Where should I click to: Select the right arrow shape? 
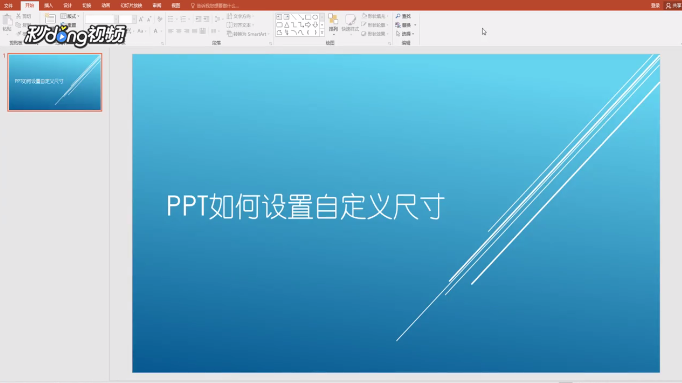(308, 25)
